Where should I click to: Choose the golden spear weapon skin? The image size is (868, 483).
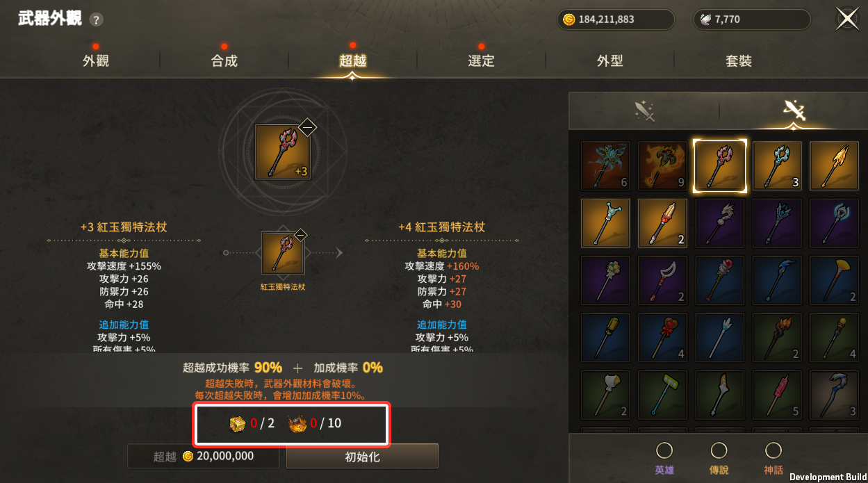[835, 166]
